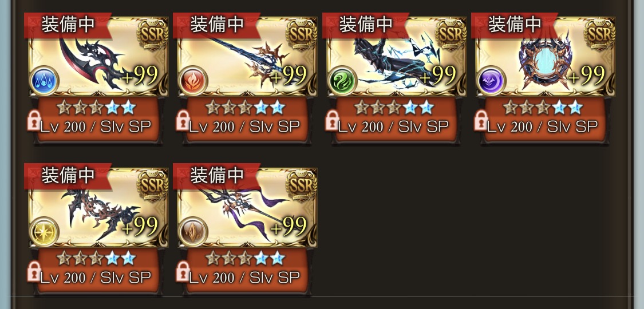Select the blue spear weapon thumbnail
This screenshot has height=309, width=644.
(x=247, y=57)
